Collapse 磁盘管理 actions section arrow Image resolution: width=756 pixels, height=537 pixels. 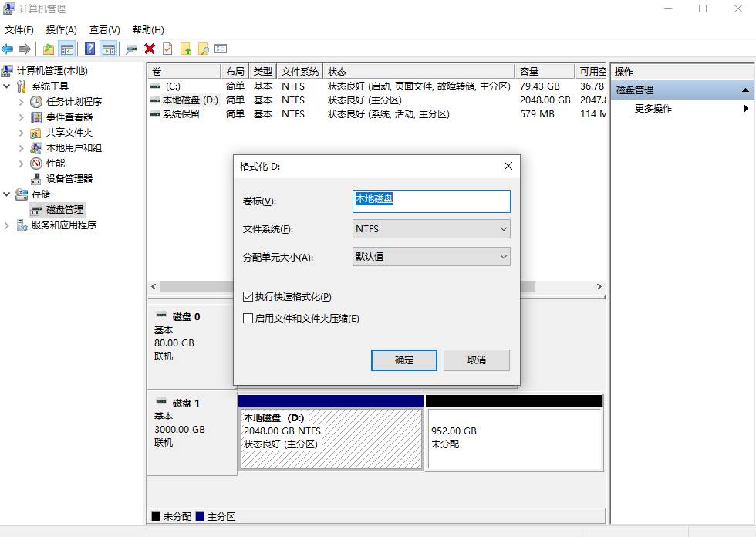click(x=745, y=90)
